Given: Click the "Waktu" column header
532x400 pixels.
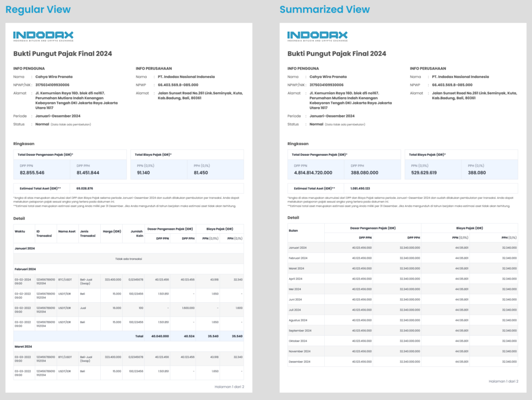Looking at the screenshot, I should [21, 232].
